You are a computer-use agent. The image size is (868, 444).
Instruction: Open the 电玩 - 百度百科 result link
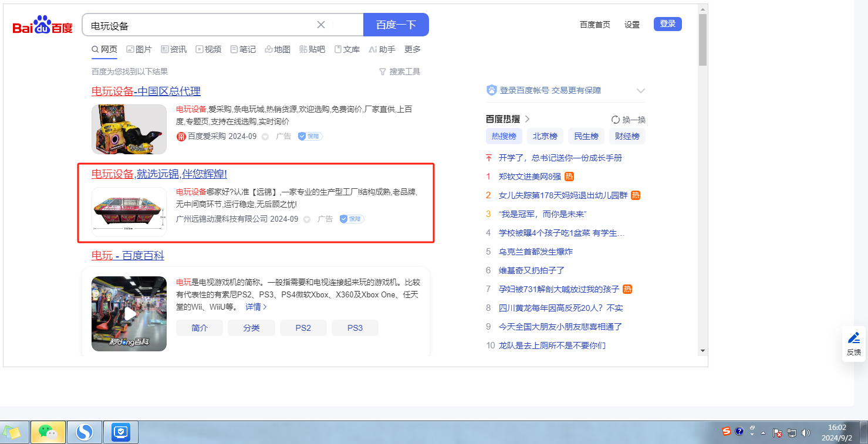coord(128,256)
